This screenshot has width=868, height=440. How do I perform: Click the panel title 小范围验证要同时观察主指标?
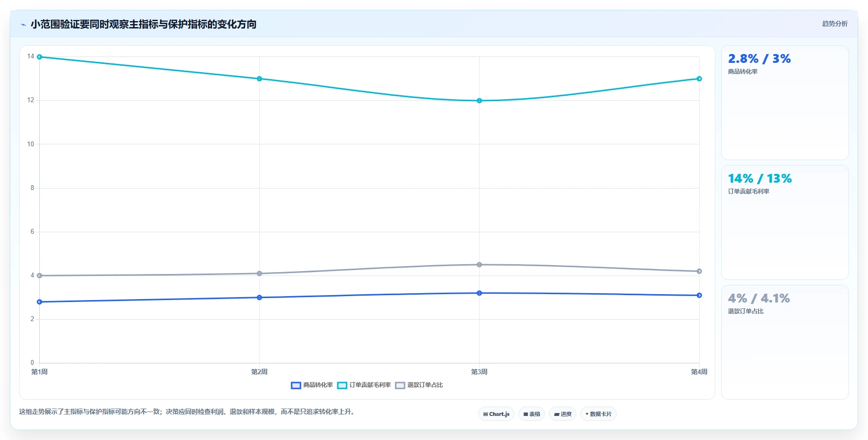click(x=143, y=24)
